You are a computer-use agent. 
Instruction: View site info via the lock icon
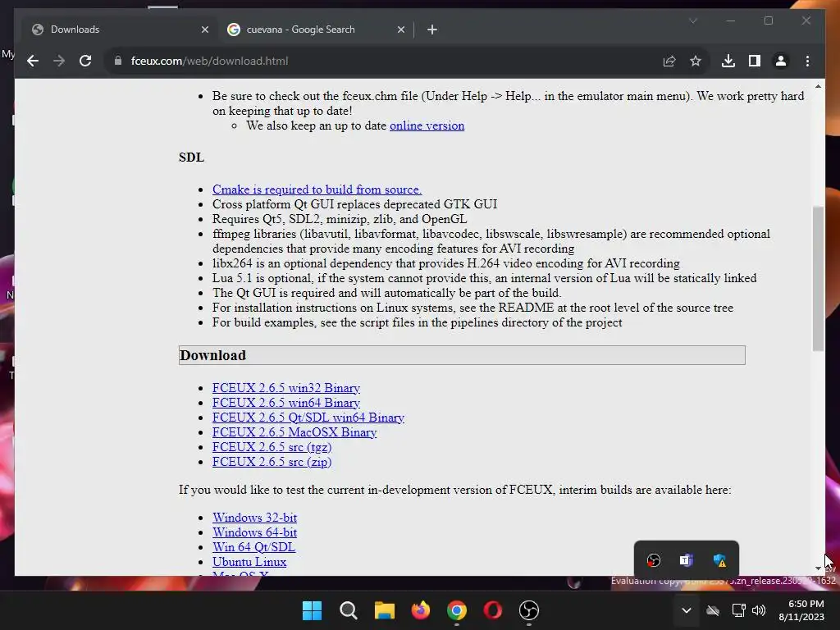tap(118, 61)
